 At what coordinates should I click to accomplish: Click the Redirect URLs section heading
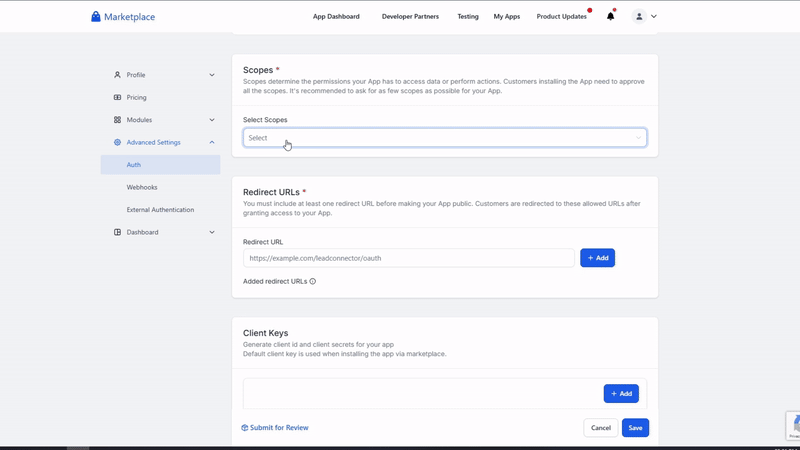click(271, 192)
